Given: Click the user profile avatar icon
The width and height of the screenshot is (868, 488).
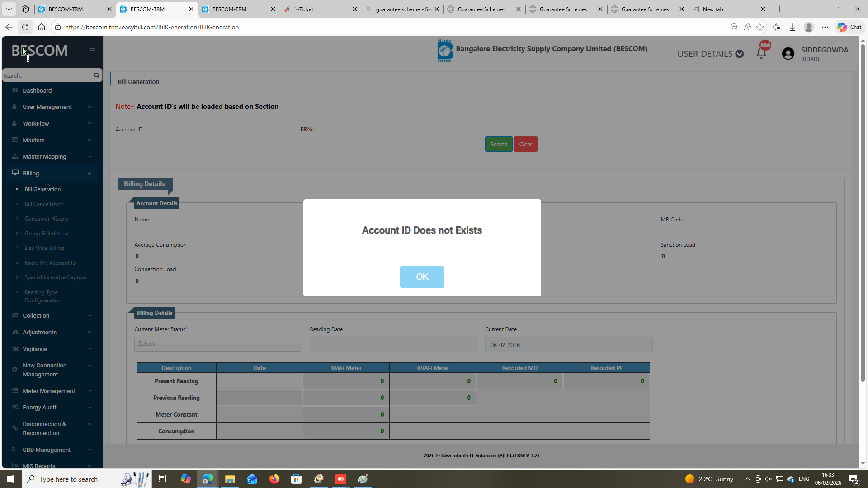Looking at the screenshot, I should pyautogui.click(x=788, y=54).
